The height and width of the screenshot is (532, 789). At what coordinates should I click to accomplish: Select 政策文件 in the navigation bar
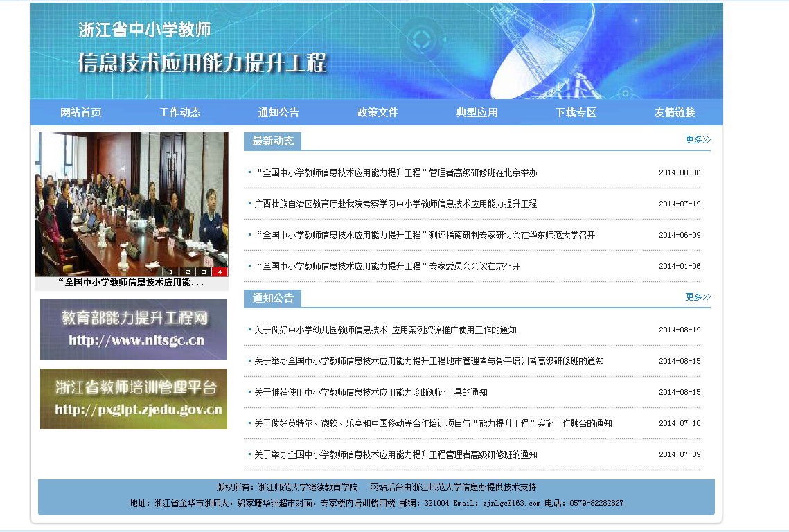pyautogui.click(x=378, y=112)
